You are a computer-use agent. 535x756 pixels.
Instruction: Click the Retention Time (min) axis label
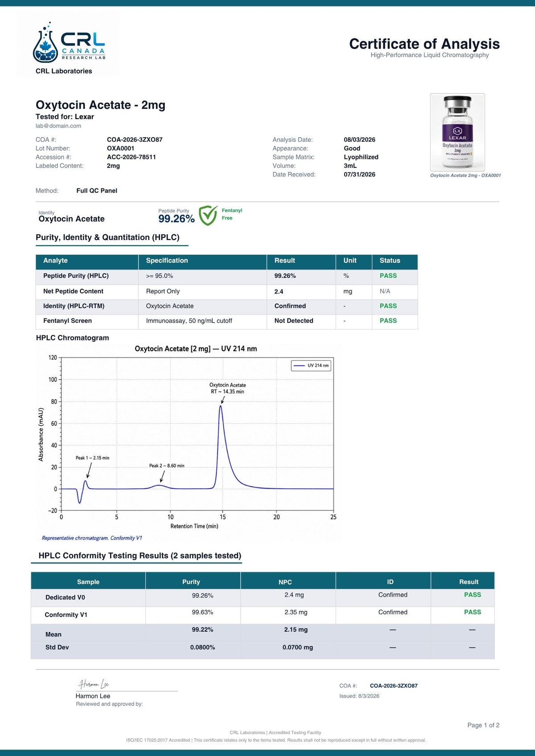[x=194, y=526]
